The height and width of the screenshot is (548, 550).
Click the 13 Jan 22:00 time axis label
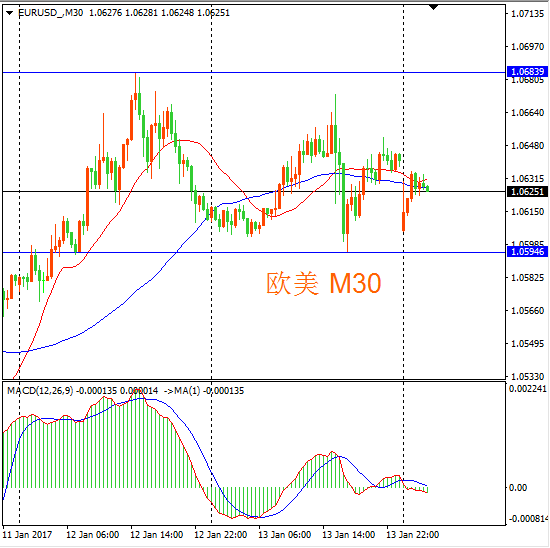click(x=412, y=535)
